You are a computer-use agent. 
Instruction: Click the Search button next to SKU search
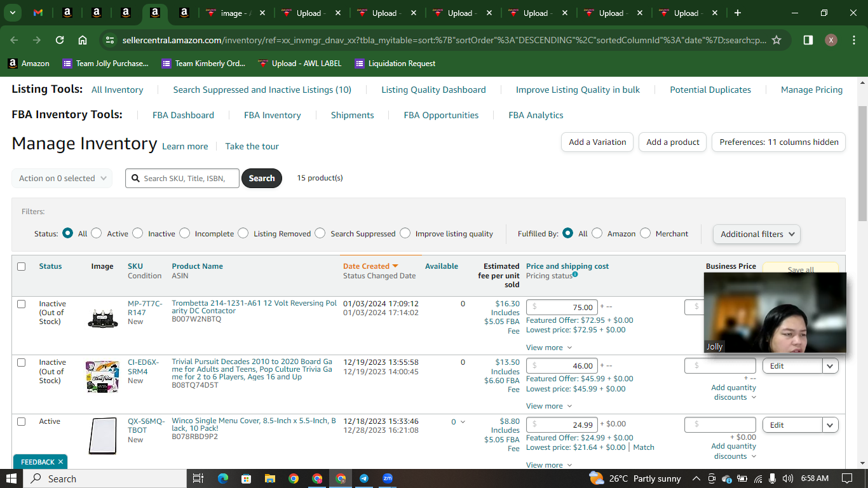pos(262,179)
